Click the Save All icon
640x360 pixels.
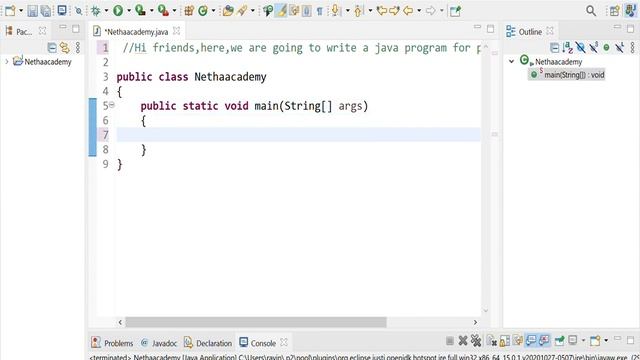(46, 11)
